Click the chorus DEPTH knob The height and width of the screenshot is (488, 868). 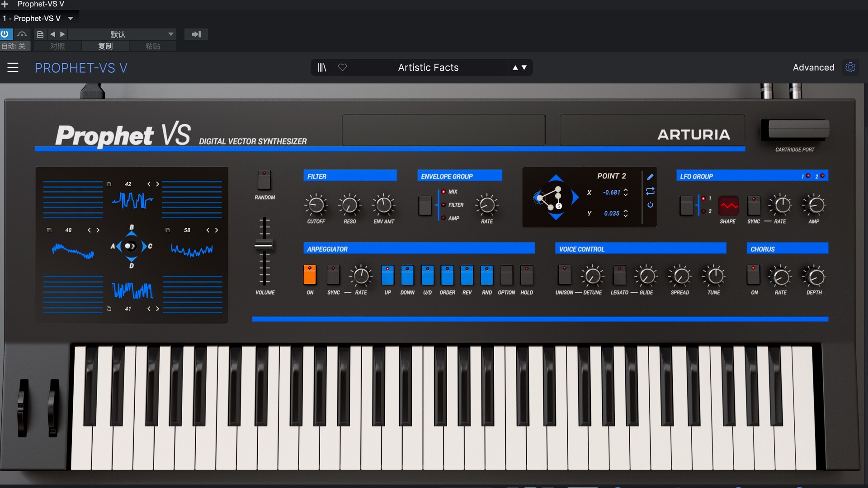click(x=814, y=277)
